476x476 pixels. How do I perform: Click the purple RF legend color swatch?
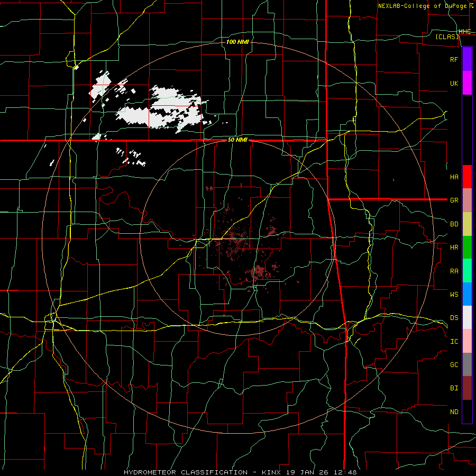click(x=467, y=59)
